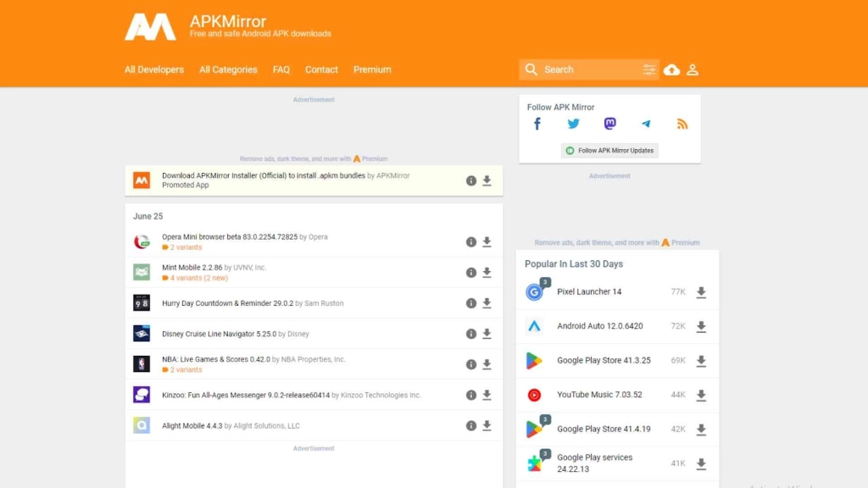The width and height of the screenshot is (868, 488).
Task: Open Alight Mobile 4.4.3 link
Action: 192,426
